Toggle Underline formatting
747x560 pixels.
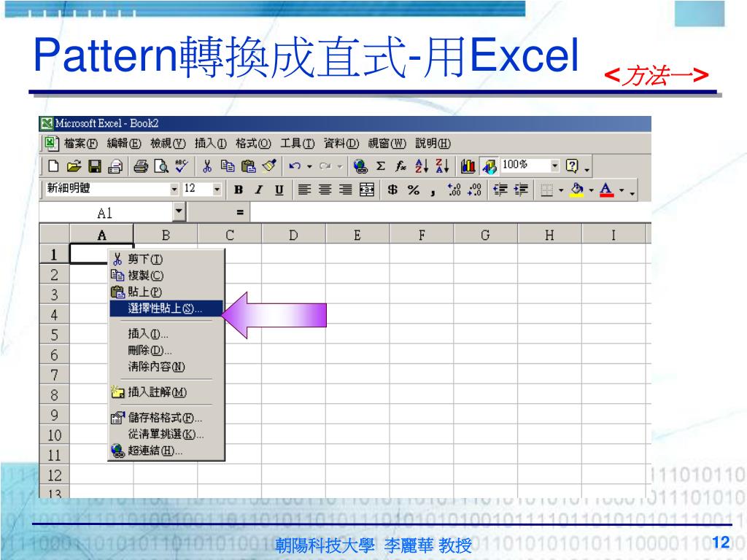(x=279, y=190)
